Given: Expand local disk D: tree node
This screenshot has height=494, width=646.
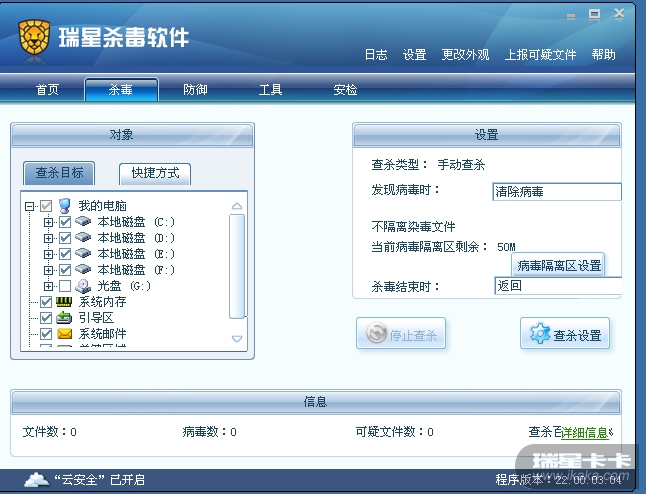Looking at the screenshot, I should [x=48, y=238].
